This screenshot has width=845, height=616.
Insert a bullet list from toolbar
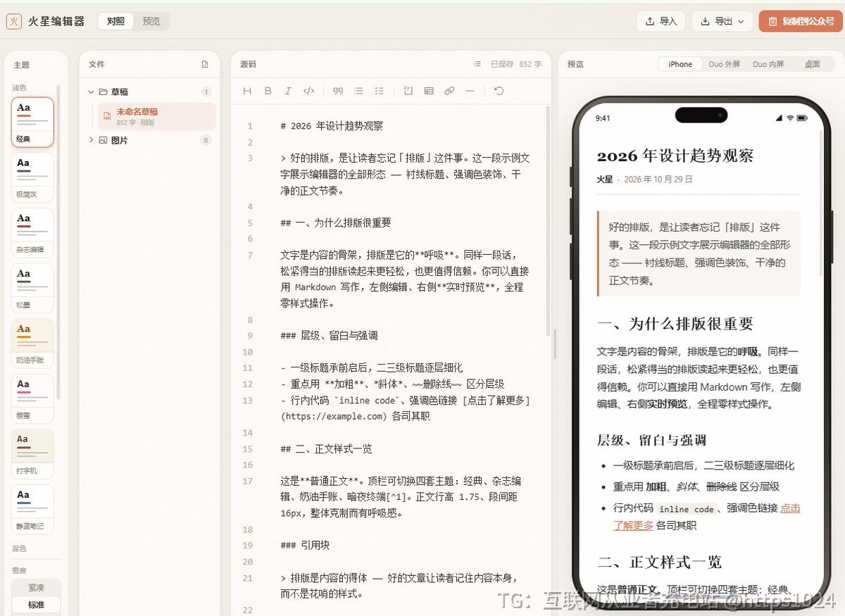click(x=358, y=91)
